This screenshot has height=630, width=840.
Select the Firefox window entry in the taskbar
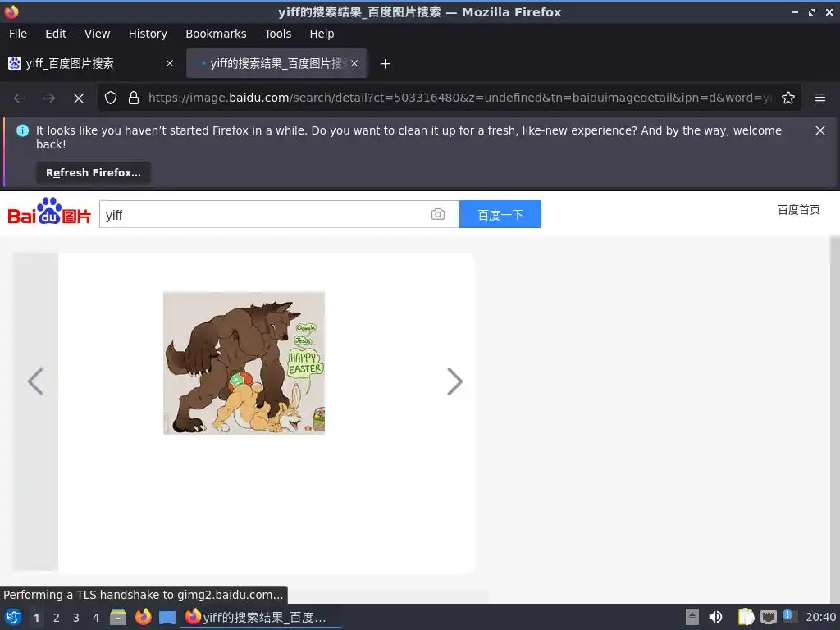coord(262,617)
